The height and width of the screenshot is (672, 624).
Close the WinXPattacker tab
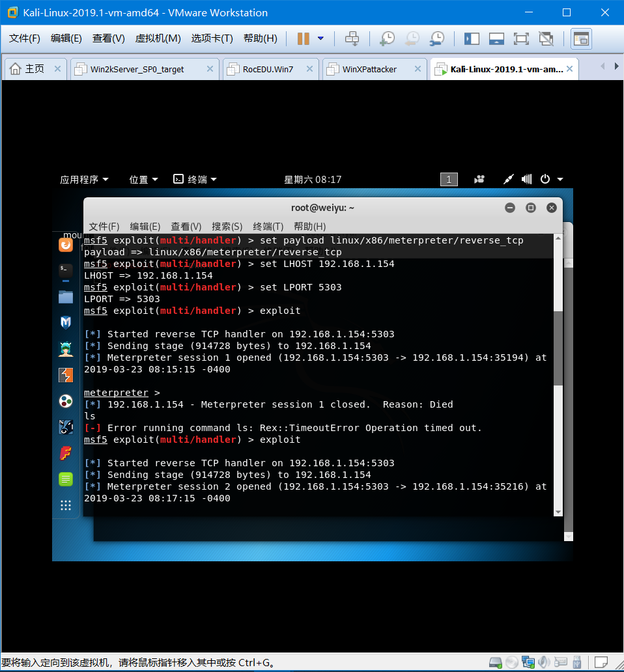click(x=418, y=69)
